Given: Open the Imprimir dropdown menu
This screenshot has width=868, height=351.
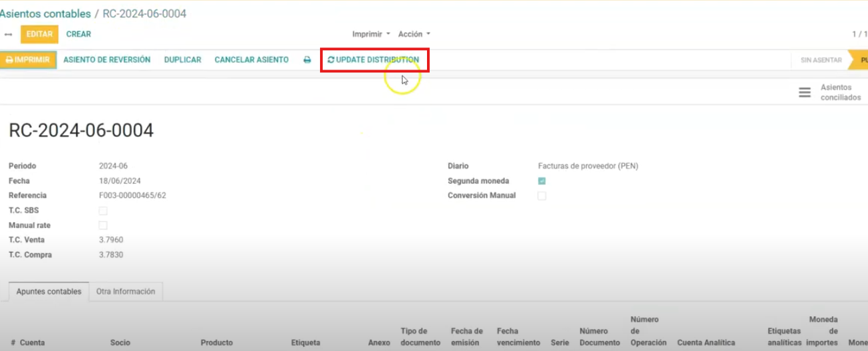Looking at the screenshot, I should pyautogui.click(x=371, y=34).
